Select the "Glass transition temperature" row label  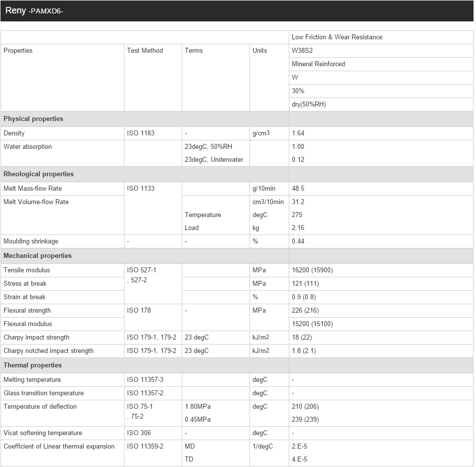[x=43, y=393]
